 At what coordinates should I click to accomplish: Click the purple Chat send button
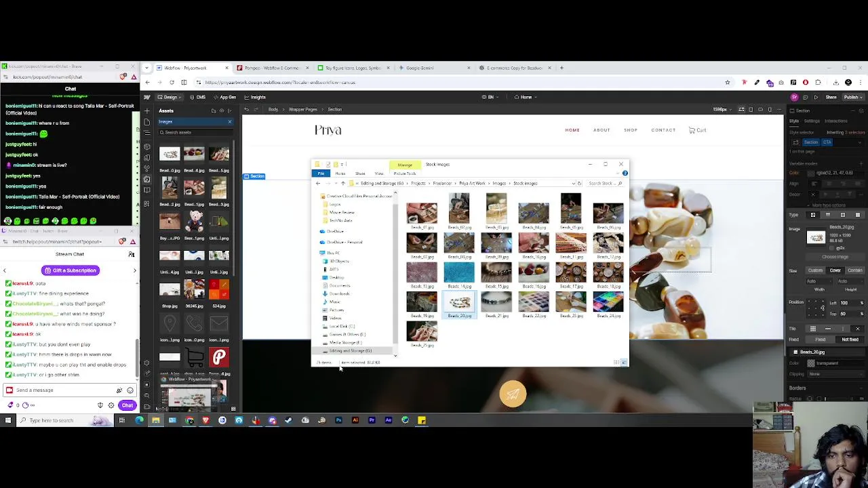tap(127, 405)
